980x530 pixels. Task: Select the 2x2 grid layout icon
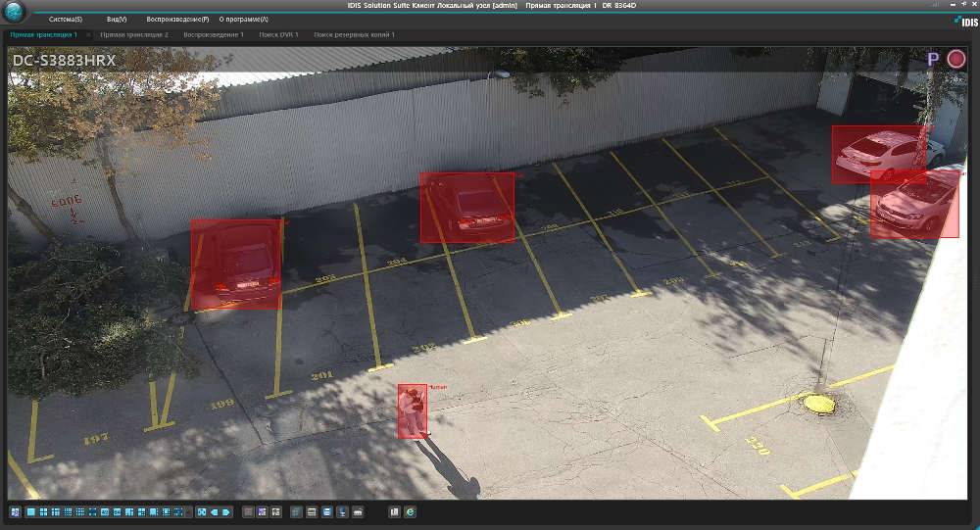(x=43, y=511)
